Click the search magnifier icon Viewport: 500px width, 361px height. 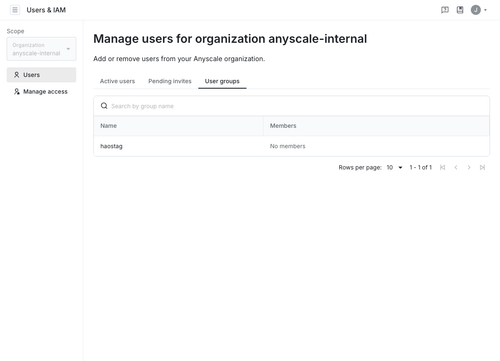click(x=104, y=106)
